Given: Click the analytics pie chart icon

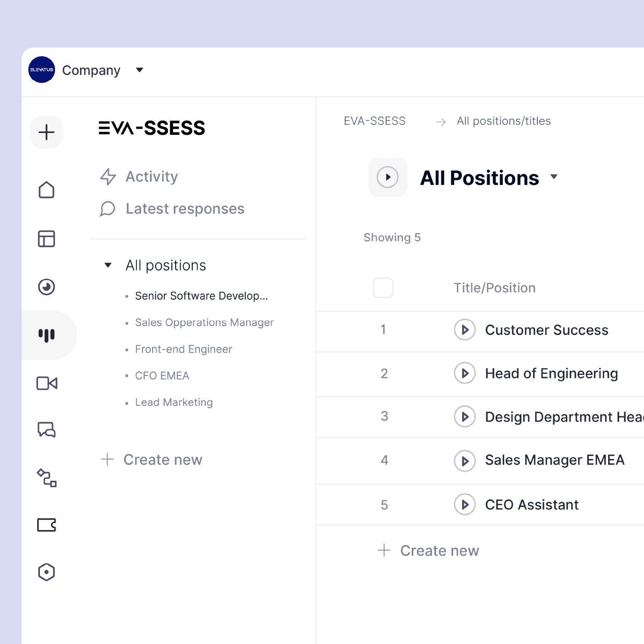Looking at the screenshot, I should coord(46,287).
